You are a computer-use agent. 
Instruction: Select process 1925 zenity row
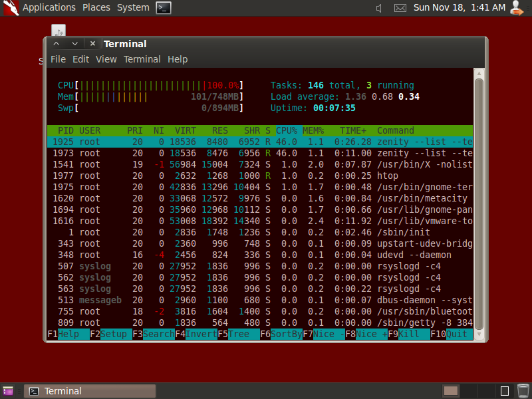pyautogui.click(x=260, y=142)
